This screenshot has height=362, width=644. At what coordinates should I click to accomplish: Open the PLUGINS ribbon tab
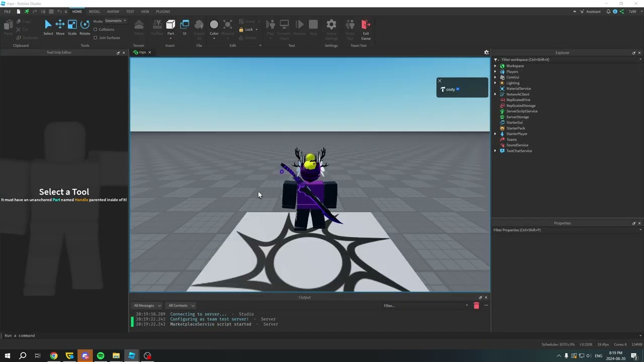point(163,12)
